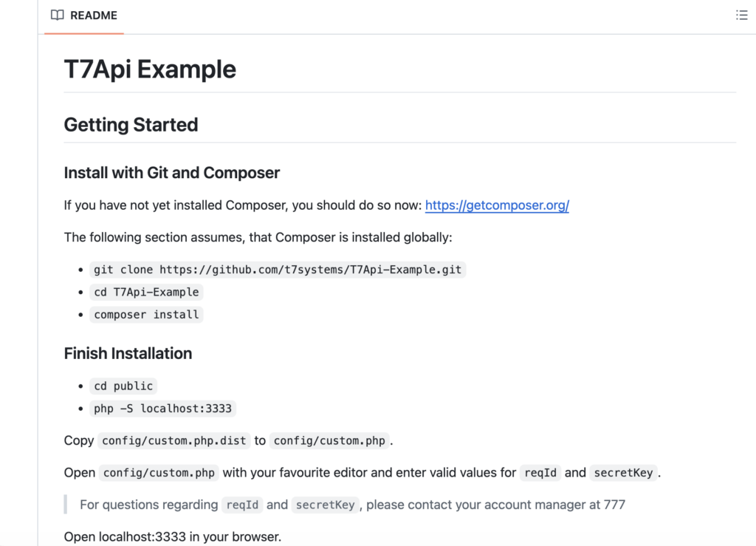The width and height of the screenshot is (756, 546).
Task: Select the php -S localhost:3333 snippet
Action: 163,409
